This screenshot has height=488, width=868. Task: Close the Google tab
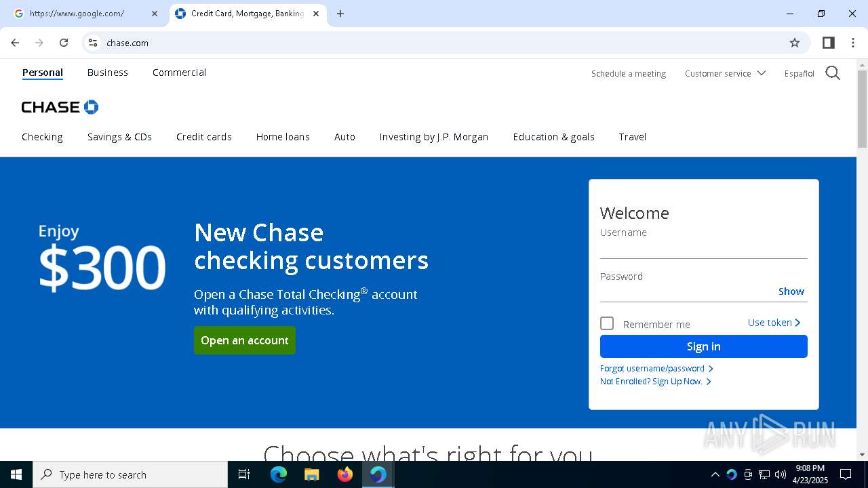click(154, 14)
